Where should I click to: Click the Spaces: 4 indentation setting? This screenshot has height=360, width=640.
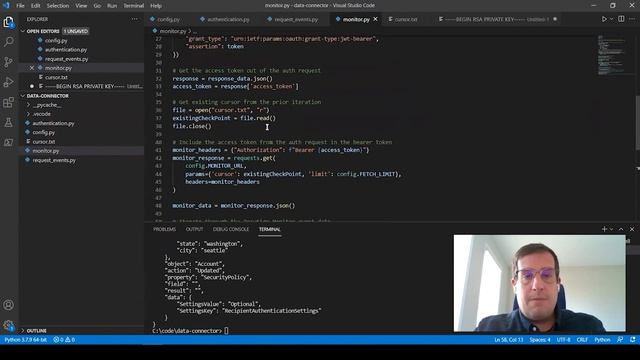click(540, 340)
